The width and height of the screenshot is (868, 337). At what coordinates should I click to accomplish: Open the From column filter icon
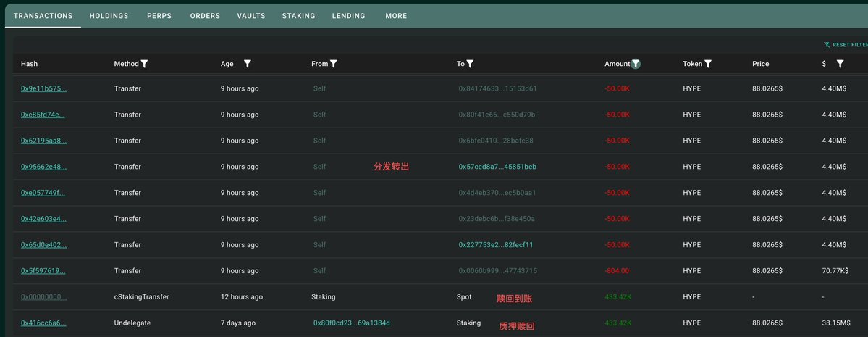[x=334, y=64]
